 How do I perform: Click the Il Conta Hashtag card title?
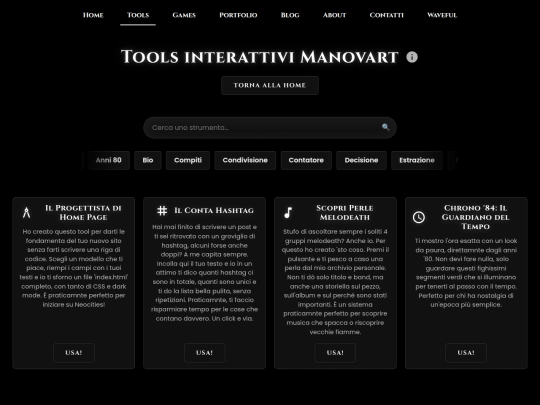[x=214, y=210]
